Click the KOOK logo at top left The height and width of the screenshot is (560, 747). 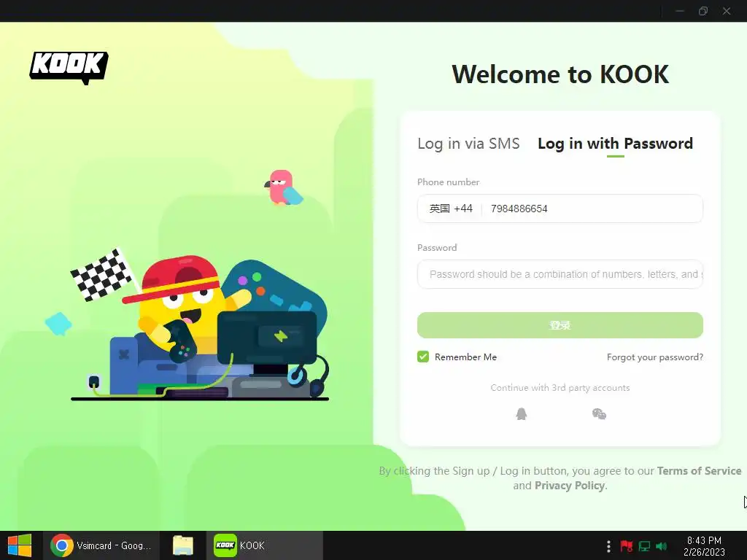tap(69, 67)
